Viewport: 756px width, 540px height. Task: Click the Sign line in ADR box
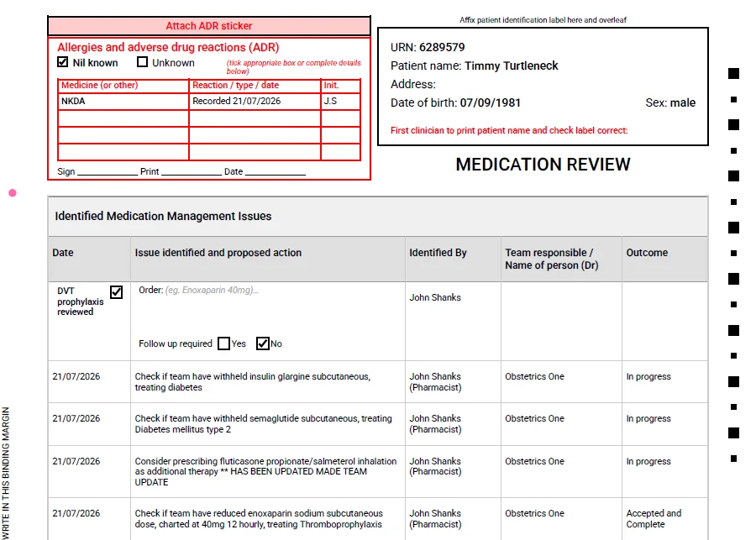107,171
